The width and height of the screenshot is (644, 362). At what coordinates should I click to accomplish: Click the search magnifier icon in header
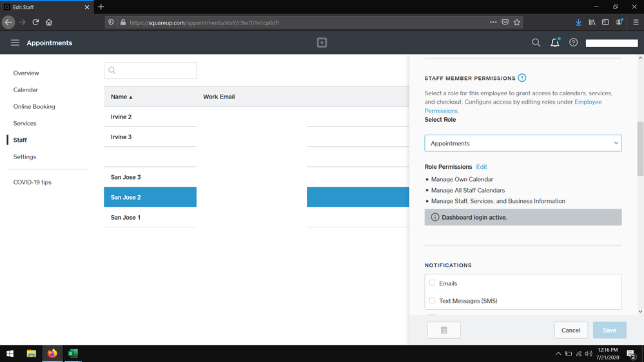point(536,43)
